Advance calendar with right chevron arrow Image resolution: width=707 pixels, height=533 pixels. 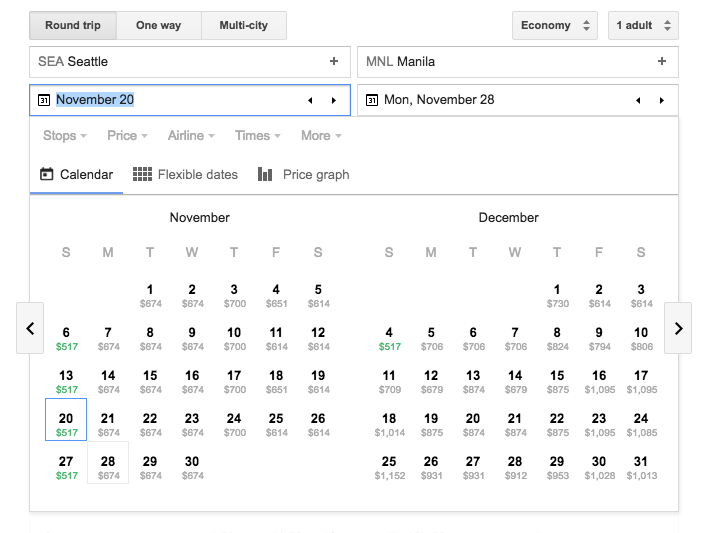[x=678, y=328]
